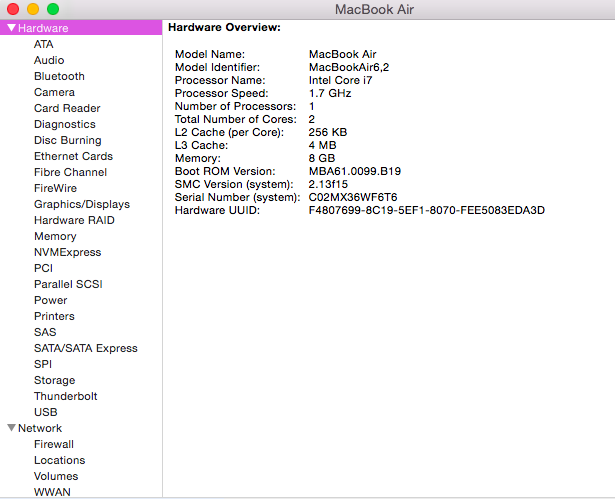Select Locations under Network

coord(60,460)
